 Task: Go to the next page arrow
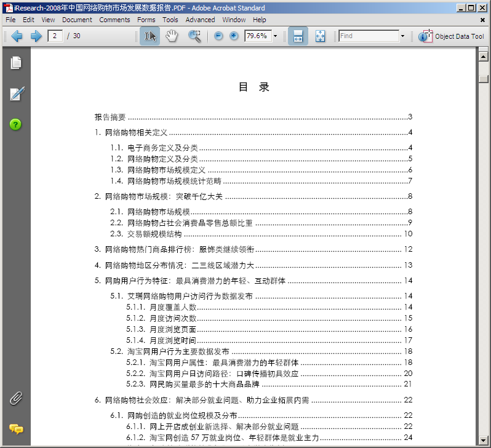36,36
